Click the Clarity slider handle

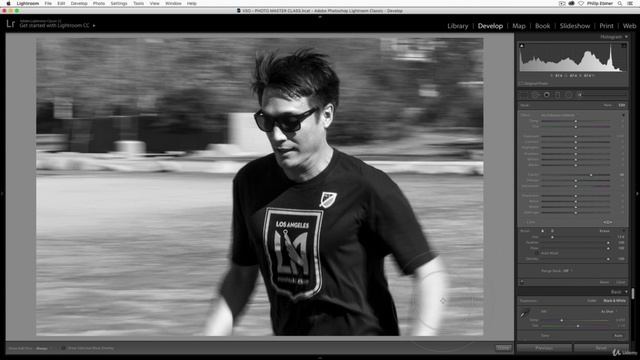pyautogui.click(x=591, y=175)
